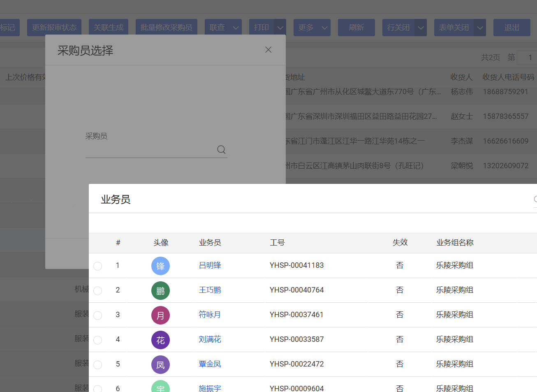
Task: Select radio button for row 3 符咏月
Action: [x=98, y=315]
